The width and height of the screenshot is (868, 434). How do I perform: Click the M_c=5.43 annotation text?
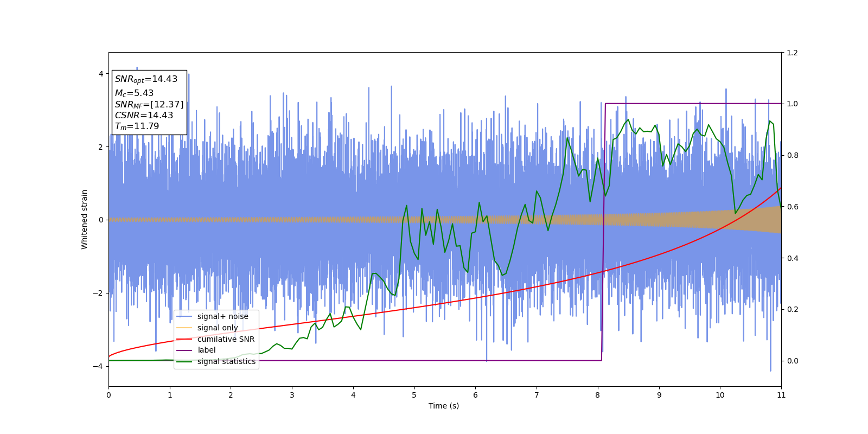(x=134, y=93)
